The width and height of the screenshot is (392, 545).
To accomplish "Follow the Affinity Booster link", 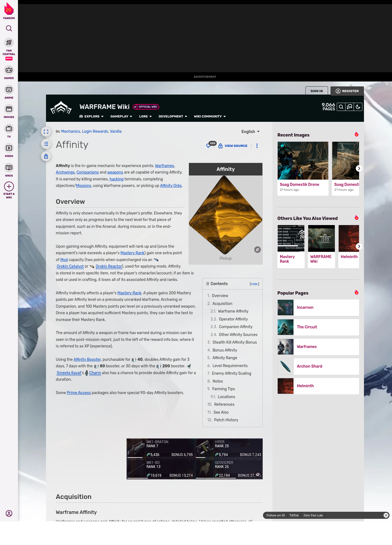I will point(87,359).
